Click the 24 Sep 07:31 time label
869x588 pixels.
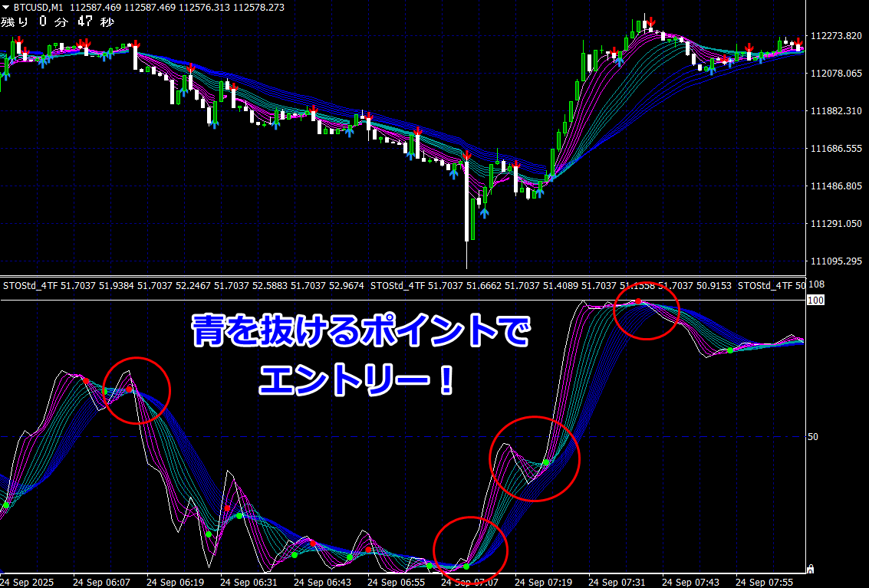[617, 583]
